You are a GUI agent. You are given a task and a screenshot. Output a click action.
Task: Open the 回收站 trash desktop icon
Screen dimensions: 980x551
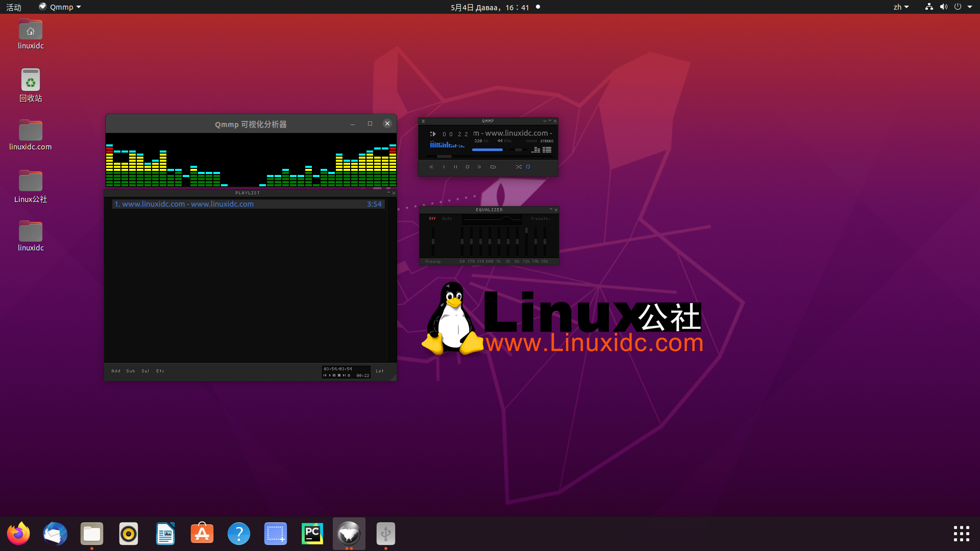pyautogui.click(x=31, y=85)
